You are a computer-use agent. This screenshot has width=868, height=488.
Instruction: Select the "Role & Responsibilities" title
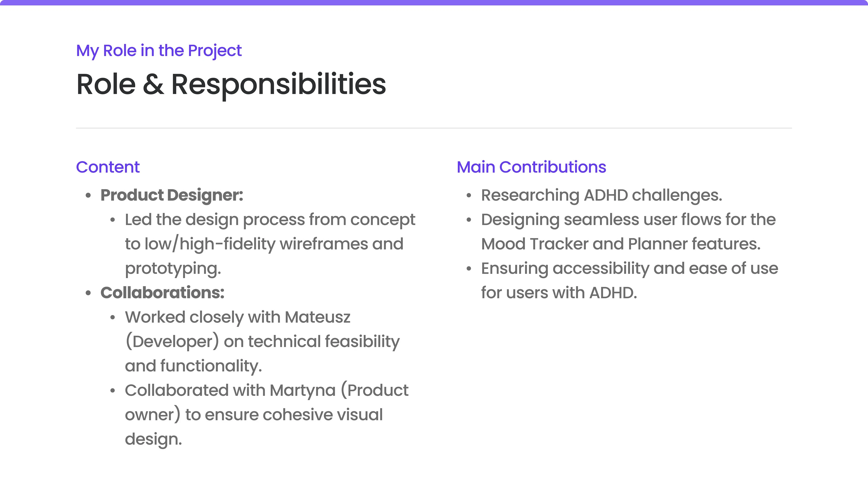pos(231,84)
